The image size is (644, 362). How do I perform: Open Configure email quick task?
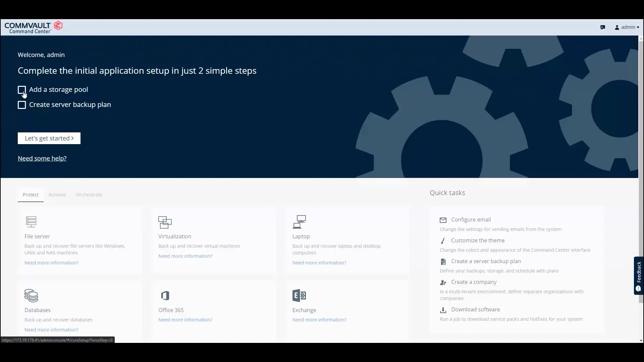[x=471, y=220]
